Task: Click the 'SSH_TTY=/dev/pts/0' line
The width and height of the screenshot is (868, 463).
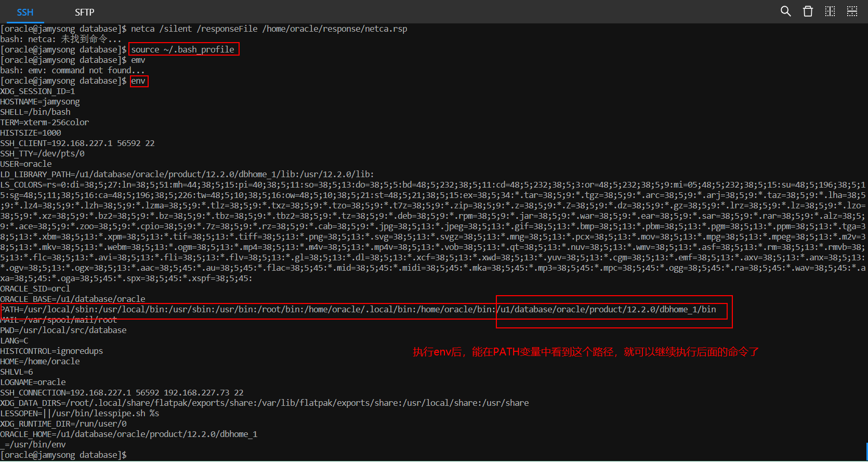Action: (x=42, y=154)
